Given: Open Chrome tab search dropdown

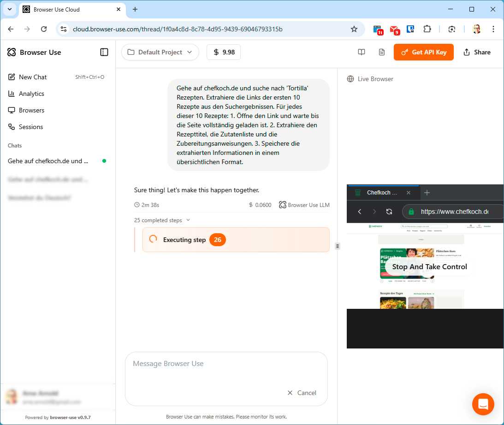Looking at the screenshot, I should [x=10, y=9].
